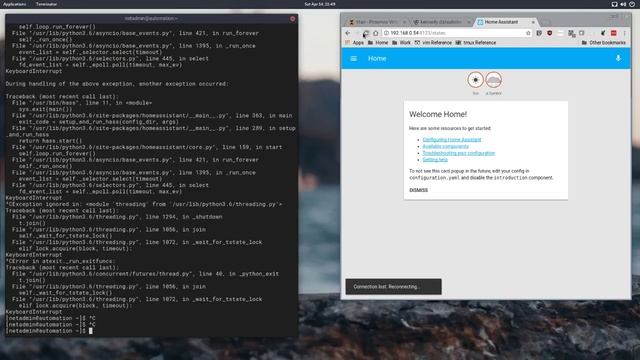Image resolution: width=640 pixels, height=360 pixels.
Task: Open the Work bookmarks folder
Action: click(402, 42)
